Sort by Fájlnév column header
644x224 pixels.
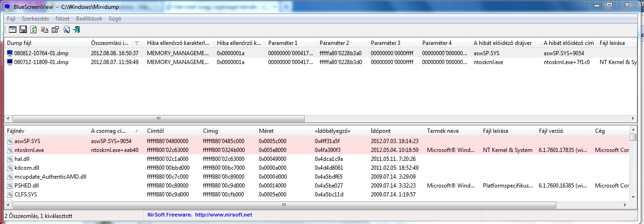(46, 131)
